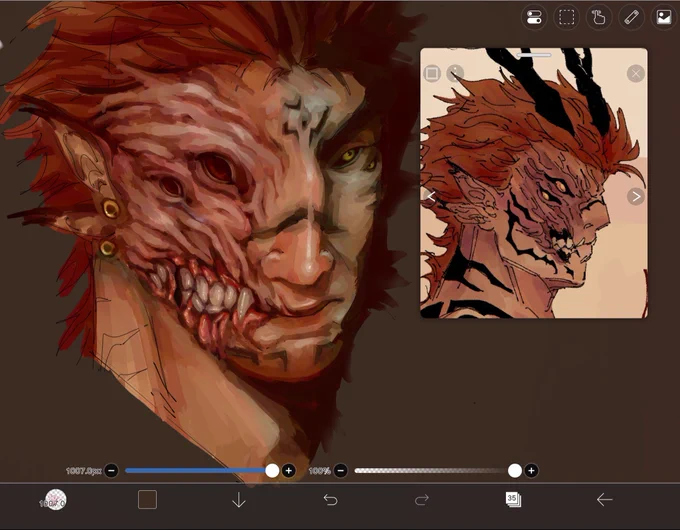This screenshot has width=680, height=530.
Task: Redo the undone stroke
Action: click(422, 500)
